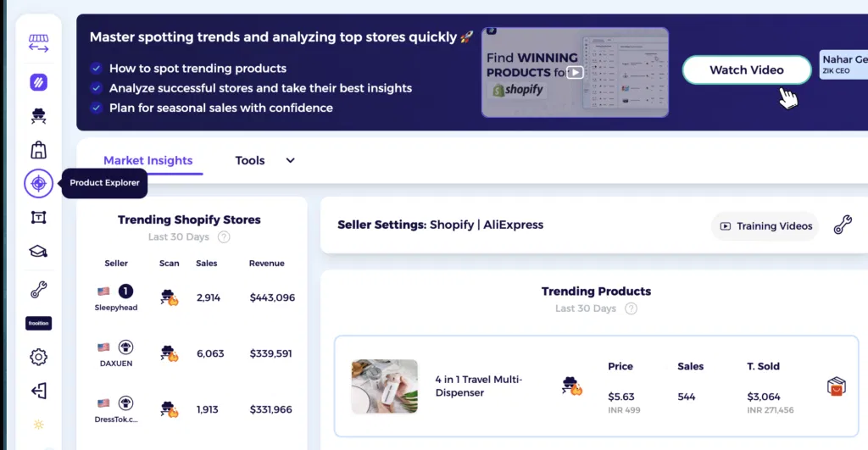
Task: Open the marketplace switch icon in sidebar
Action: coord(38,43)
